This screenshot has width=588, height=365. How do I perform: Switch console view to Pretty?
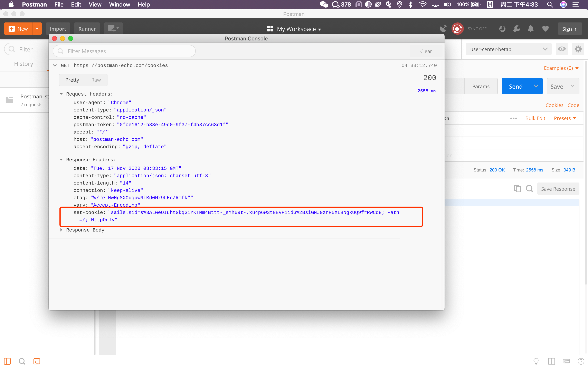pos(72,80)
